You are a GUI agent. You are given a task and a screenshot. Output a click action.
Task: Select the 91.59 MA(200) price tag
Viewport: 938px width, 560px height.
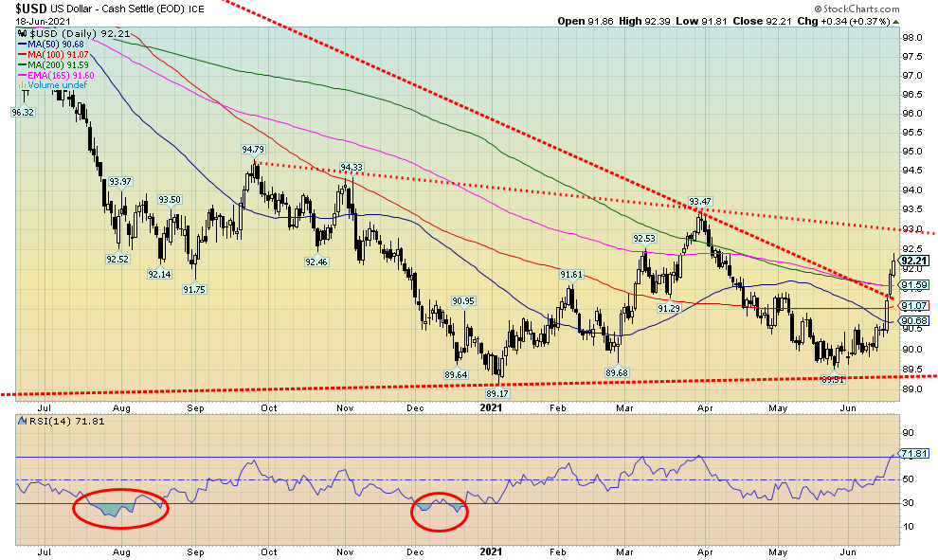click(x=912, y=284)
